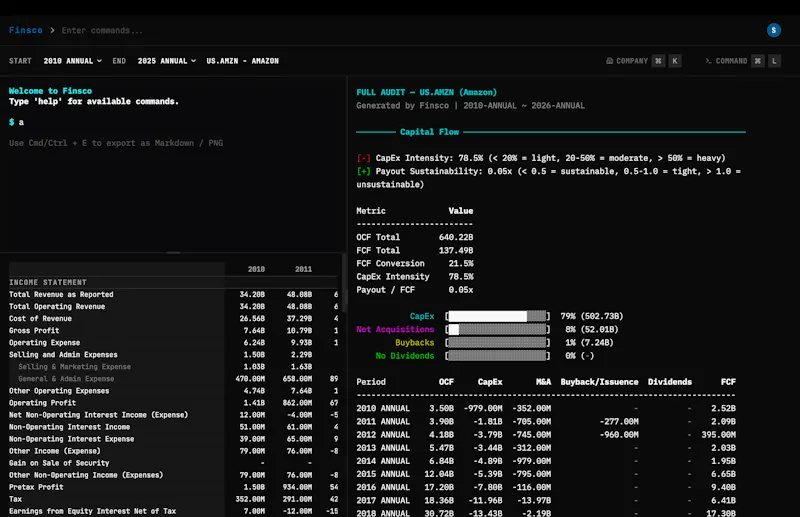
Task: Focus the 'Enter commands...' input field
Action: (102, 31)
